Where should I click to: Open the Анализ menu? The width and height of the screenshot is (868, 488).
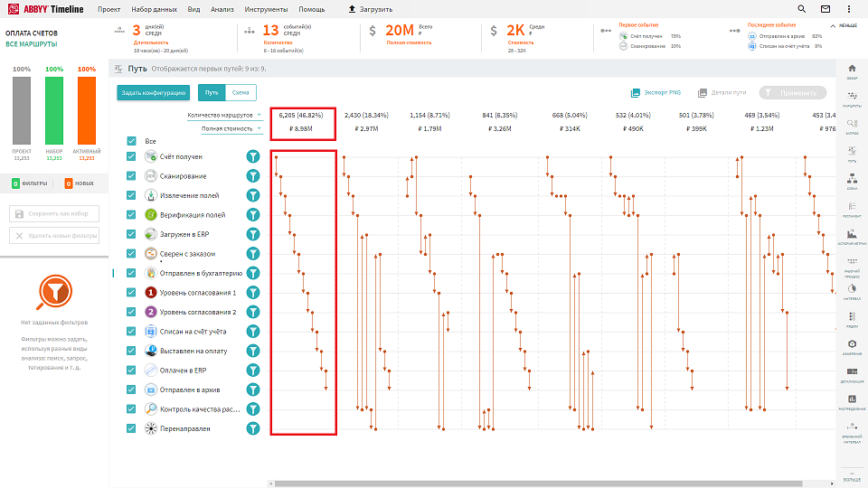[x=222, y=9]
